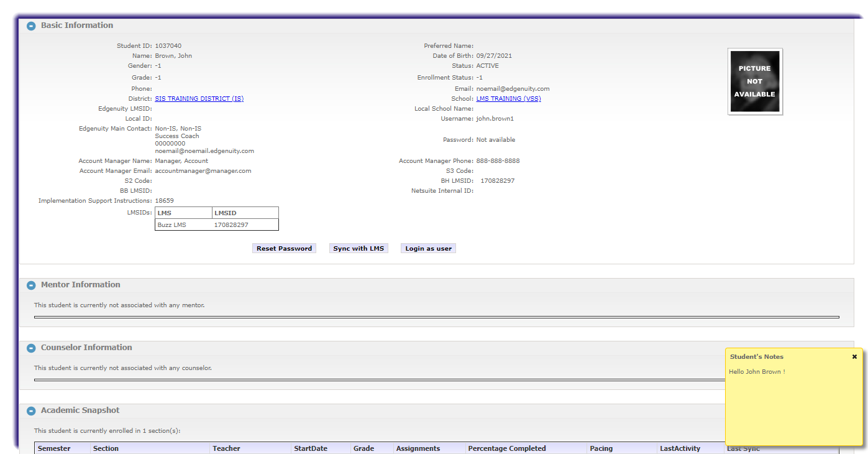Click the Mentor Information heading text
The width and height of the screenshot is (868, 454).
81,285
